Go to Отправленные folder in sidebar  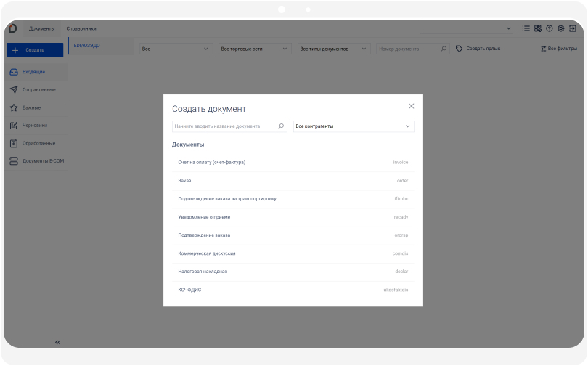pos(38,90)
